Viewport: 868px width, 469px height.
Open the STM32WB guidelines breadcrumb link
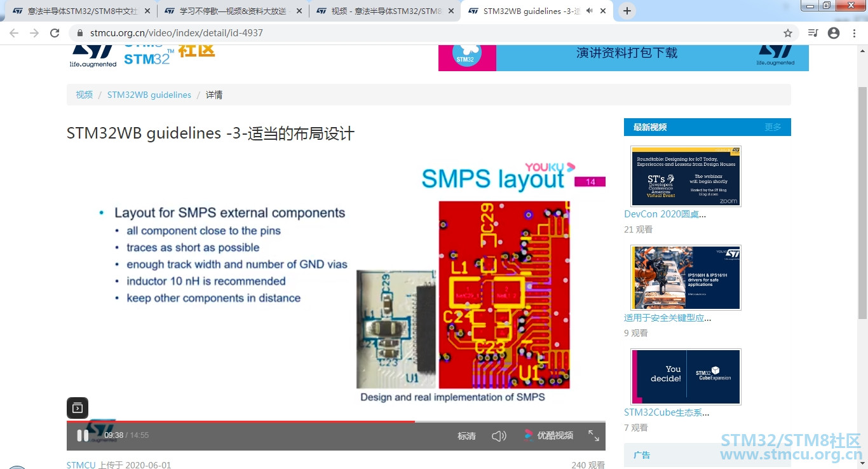coord(149,95)
